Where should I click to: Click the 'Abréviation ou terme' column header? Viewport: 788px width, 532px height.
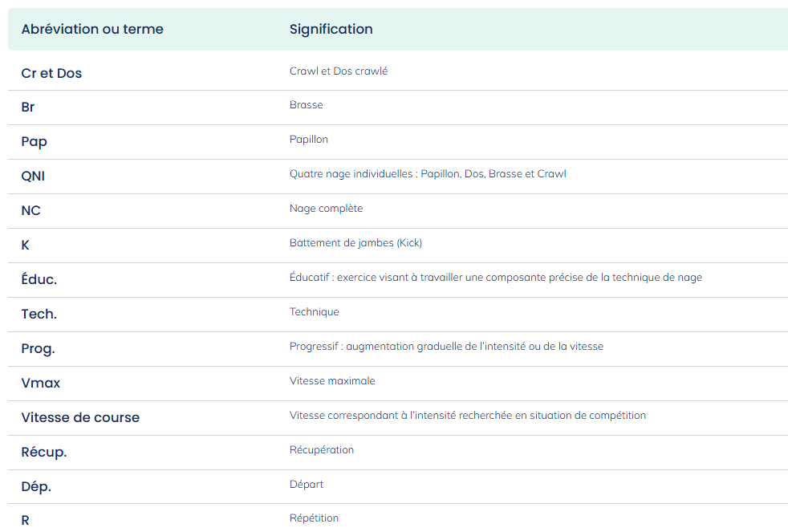click(92, 29)
